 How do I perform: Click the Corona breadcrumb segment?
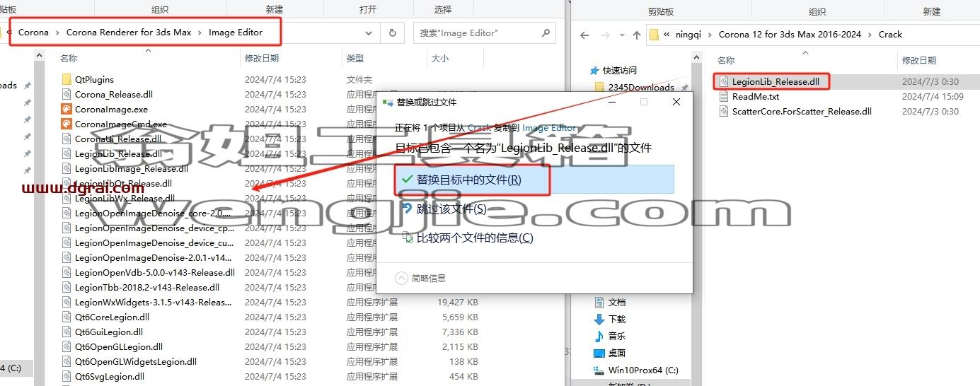tap(33, 32)
